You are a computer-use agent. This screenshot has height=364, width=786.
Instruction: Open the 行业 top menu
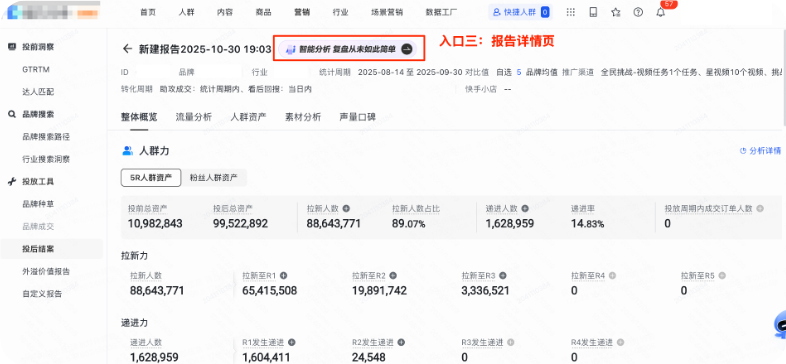tap(340, 13)
